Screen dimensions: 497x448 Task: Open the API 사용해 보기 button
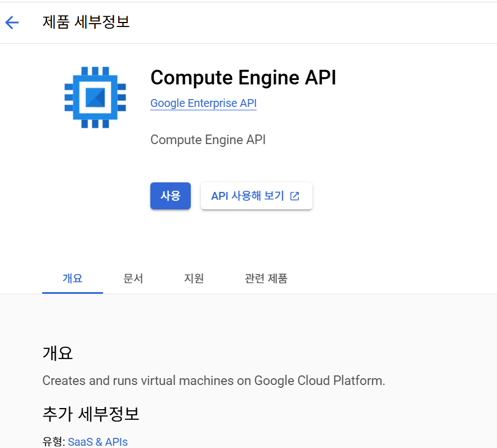[x=257, y=196]
